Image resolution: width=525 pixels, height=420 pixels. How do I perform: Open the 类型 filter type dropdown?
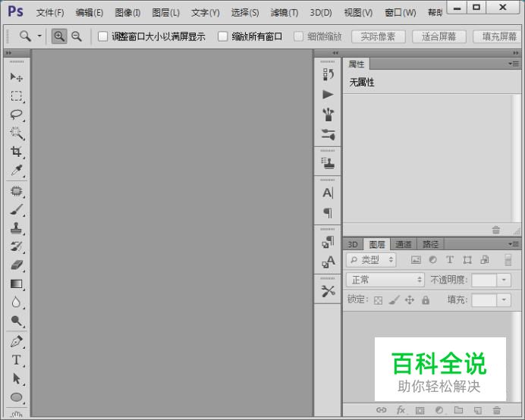click(371, 260)
